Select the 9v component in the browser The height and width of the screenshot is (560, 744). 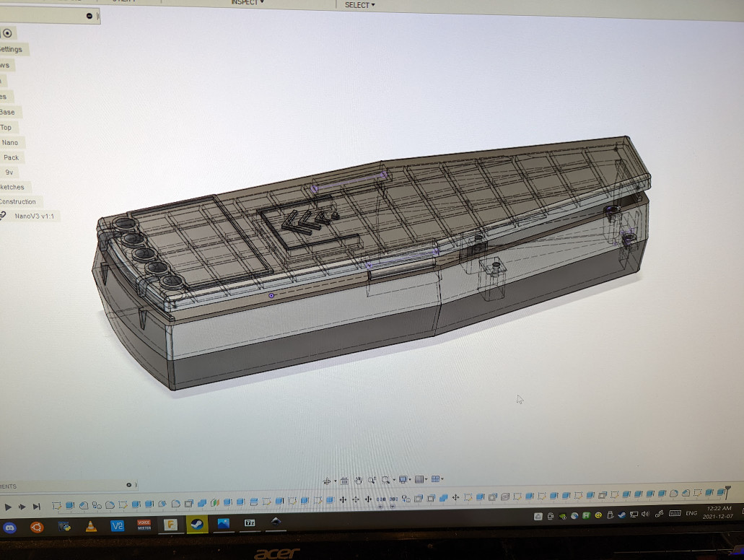[x=9, y=172]
